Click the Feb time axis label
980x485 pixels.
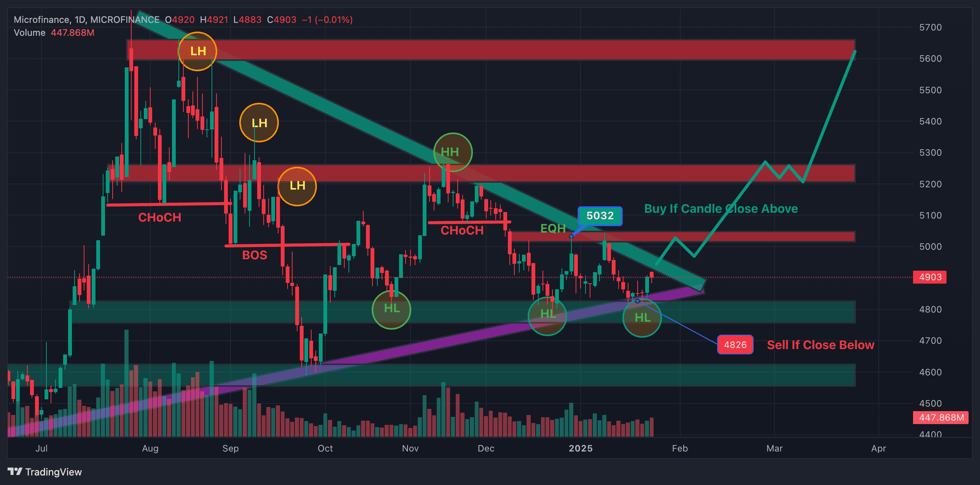pyautogui.click(x=680, y=448)
